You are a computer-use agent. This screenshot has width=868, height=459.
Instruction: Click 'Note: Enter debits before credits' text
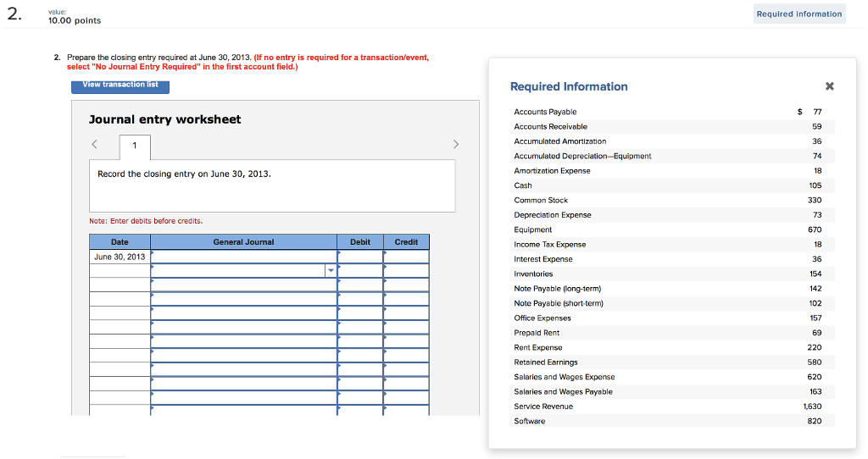[146, 221]
